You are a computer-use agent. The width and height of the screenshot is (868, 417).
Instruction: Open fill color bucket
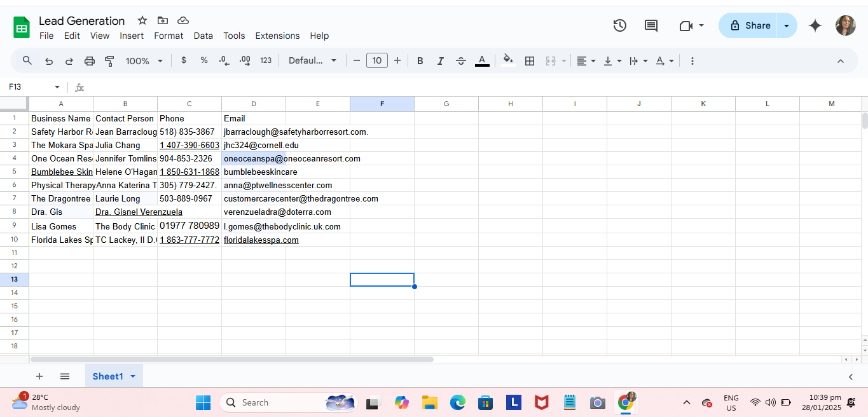(508, 60)
